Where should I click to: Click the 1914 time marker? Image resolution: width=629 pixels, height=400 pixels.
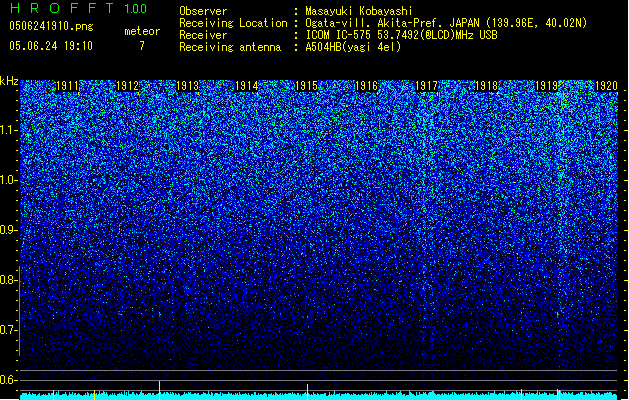click(246, 86)
